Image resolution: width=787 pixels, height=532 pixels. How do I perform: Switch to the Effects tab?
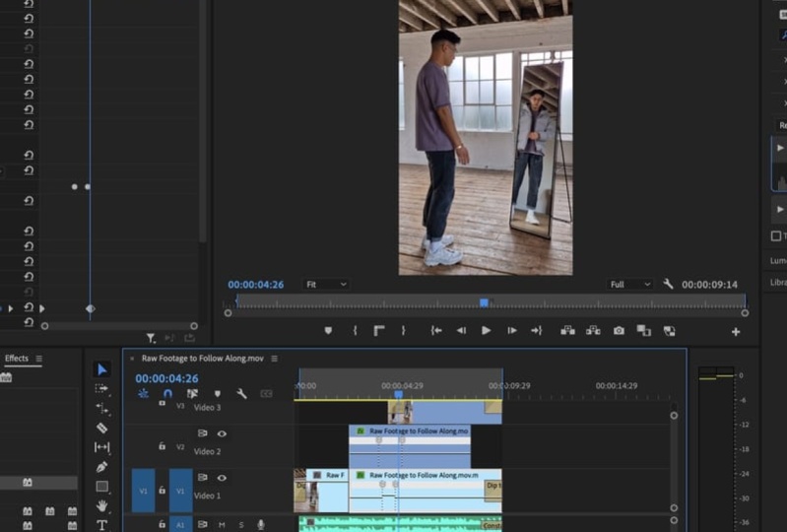pos(17,359)
